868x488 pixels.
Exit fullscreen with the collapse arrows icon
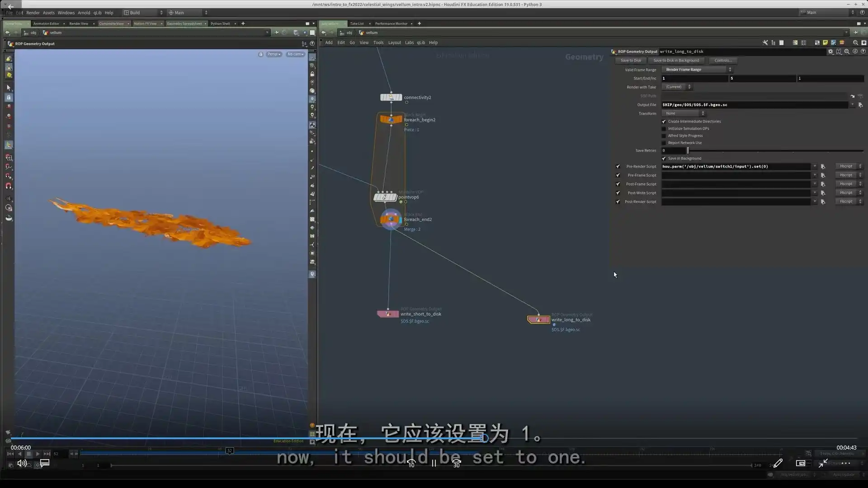tap(823, 463)
